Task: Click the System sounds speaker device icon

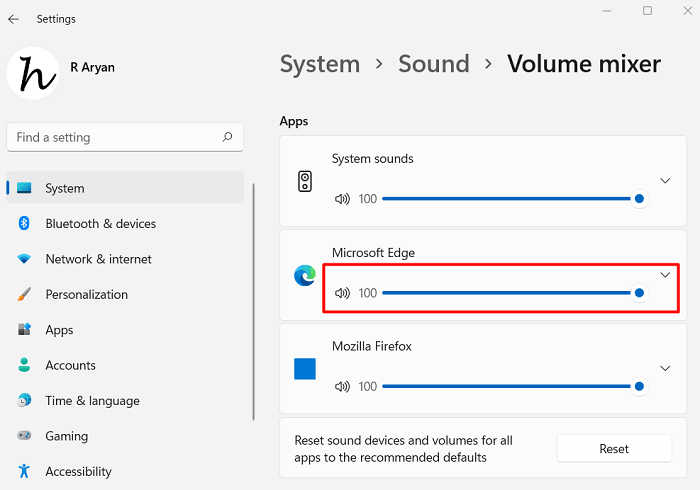Action: pyautogui.click(x=305, y=181)
